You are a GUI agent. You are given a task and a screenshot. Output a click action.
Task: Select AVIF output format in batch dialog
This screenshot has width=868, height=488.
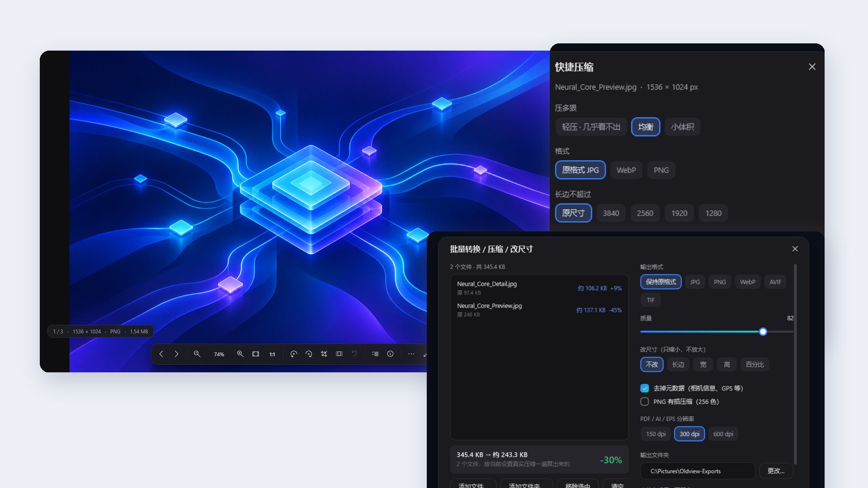click(x=775, y=282)
